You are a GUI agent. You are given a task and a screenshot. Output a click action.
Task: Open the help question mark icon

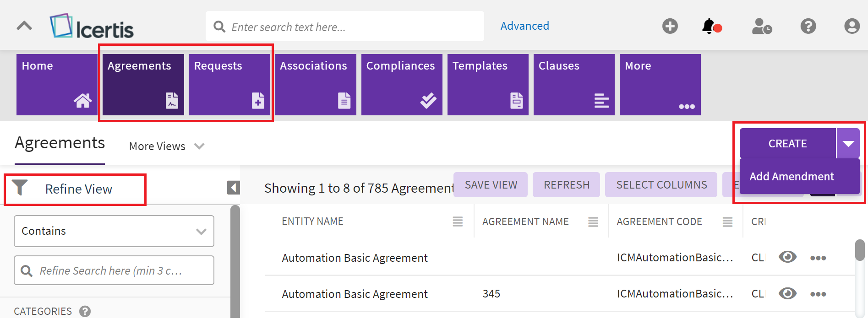tap(808, 26)
